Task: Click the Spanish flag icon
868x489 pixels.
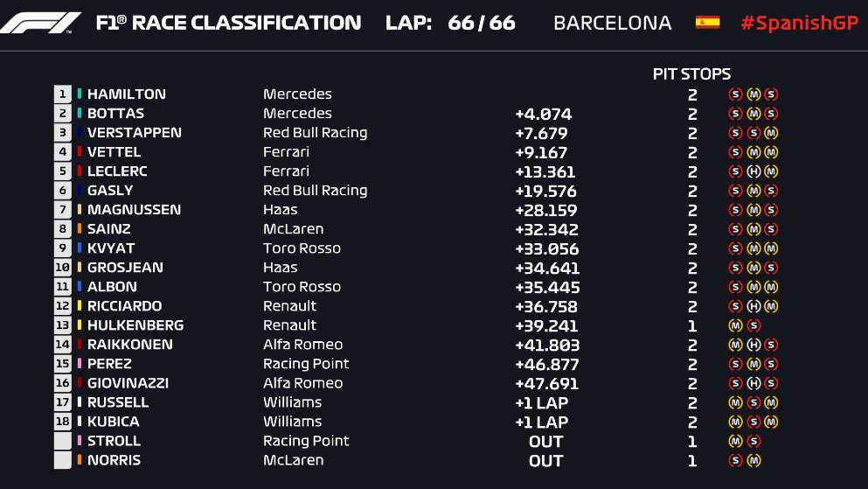Action: coord(707,23)
